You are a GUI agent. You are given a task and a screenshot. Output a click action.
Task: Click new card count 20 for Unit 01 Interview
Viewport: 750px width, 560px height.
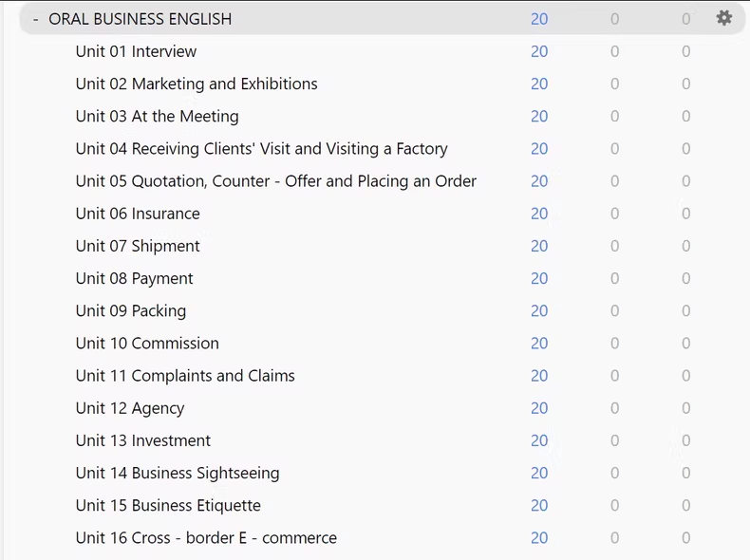click(539, 51)
